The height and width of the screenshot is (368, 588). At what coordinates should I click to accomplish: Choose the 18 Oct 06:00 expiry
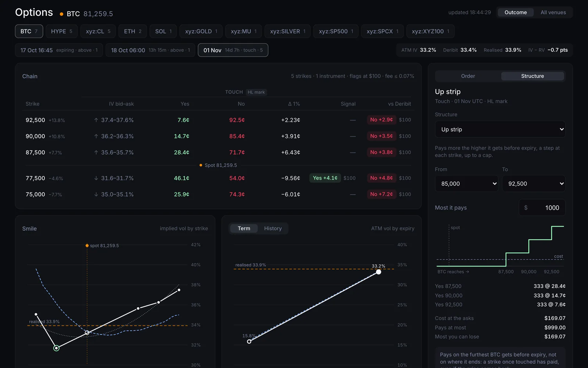click(150, 50)
